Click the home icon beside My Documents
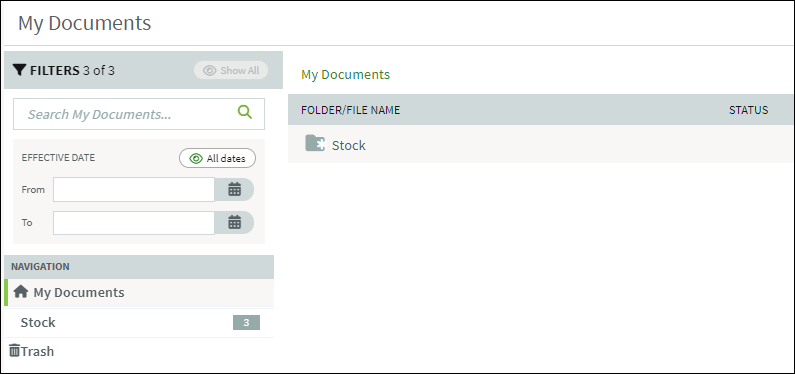The height and width of the screenshot is (374, 795). pos(20,292)
